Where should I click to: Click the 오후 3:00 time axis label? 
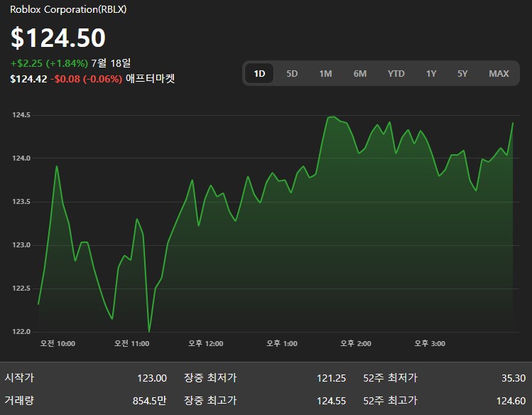click(x=430, y=343)
